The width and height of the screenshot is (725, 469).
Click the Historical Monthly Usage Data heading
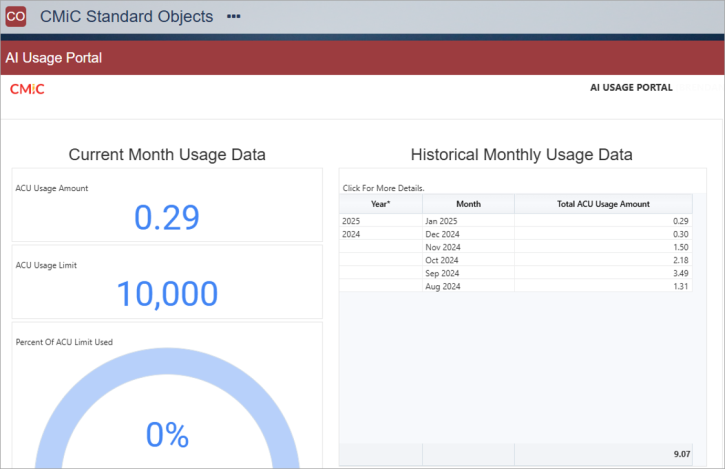click(x=522, y=154)
